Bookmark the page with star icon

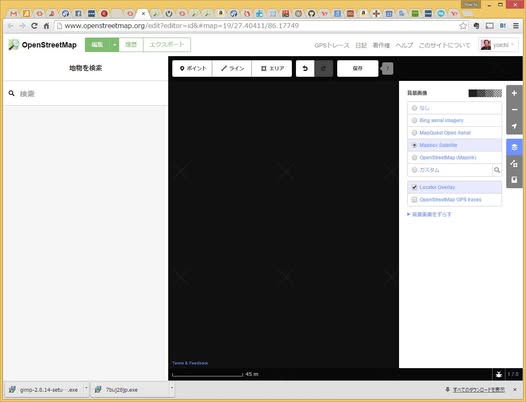click(x=463, y=26)
